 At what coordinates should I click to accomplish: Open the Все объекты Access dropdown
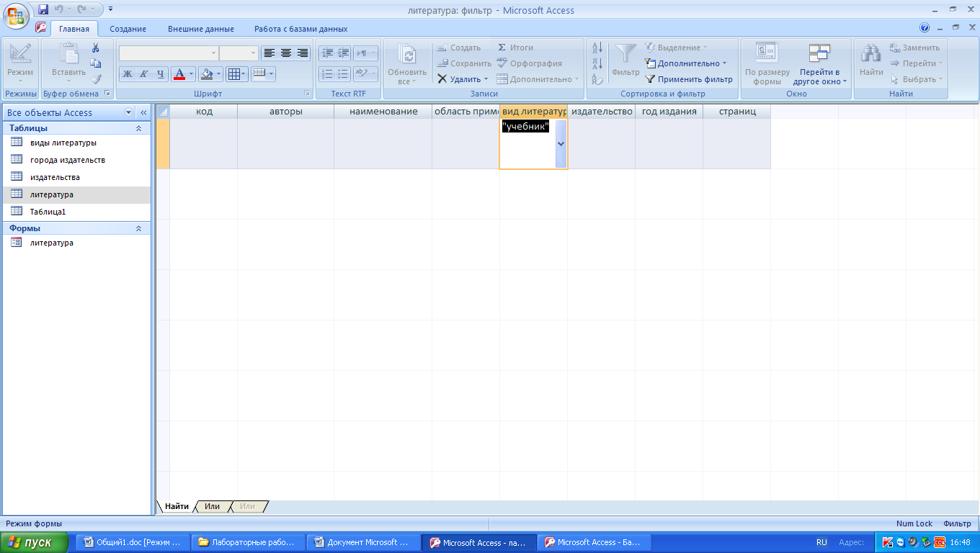[129, 112]
